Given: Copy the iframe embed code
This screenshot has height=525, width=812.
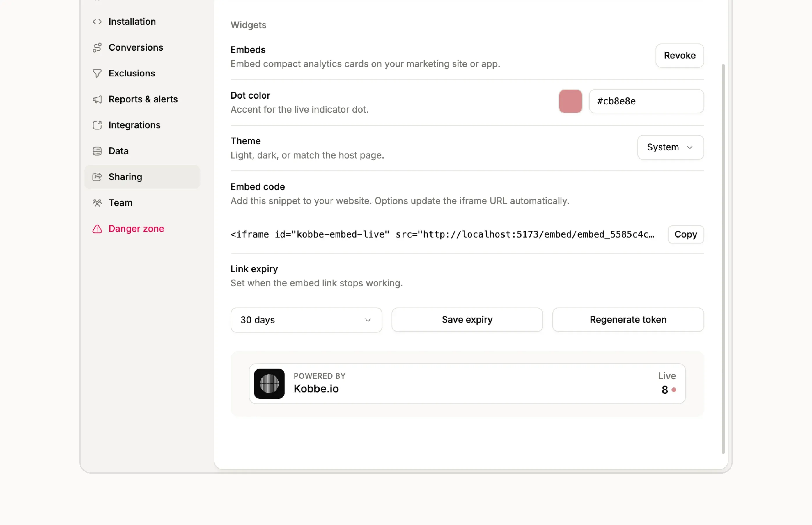Looking at the screenshot, I should pos(685,234).
